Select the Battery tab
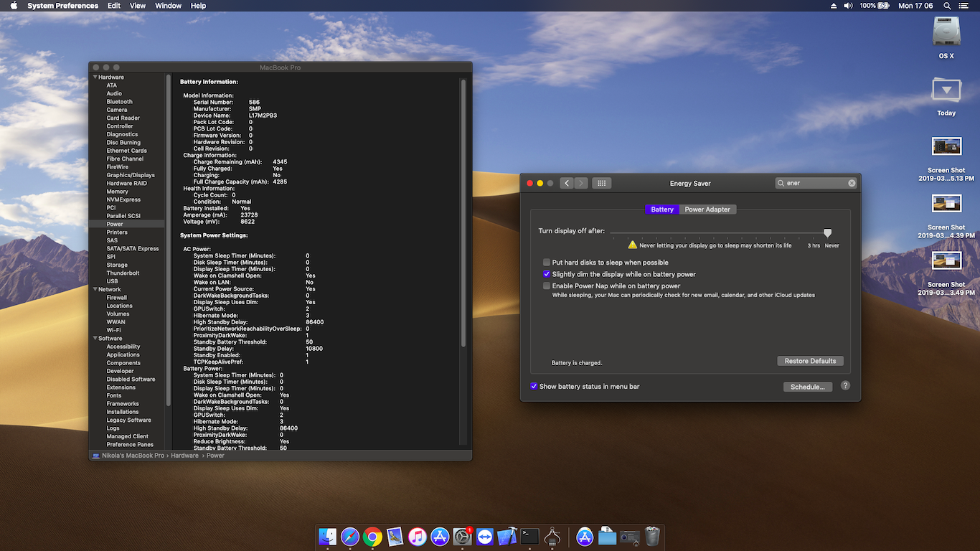This screenshot has width=980, height=551. pyautogui.click(x=662, y=209)
